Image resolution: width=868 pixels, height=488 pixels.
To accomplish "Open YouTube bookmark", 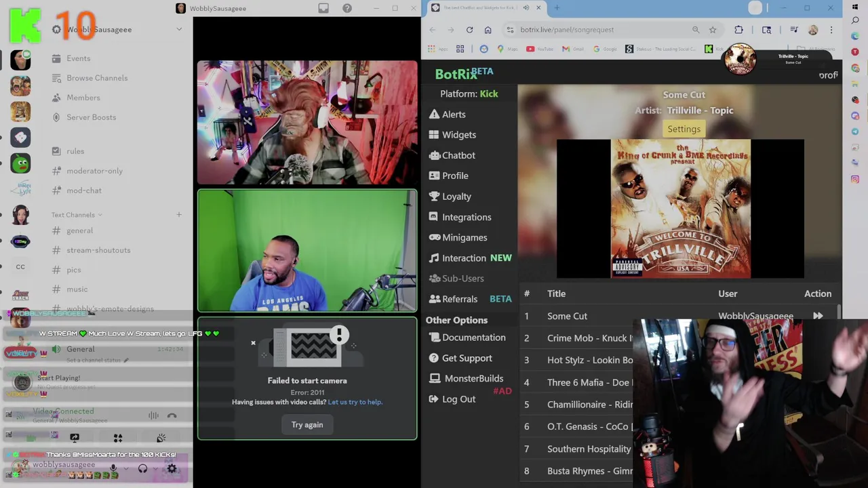I will pos(539,49).
